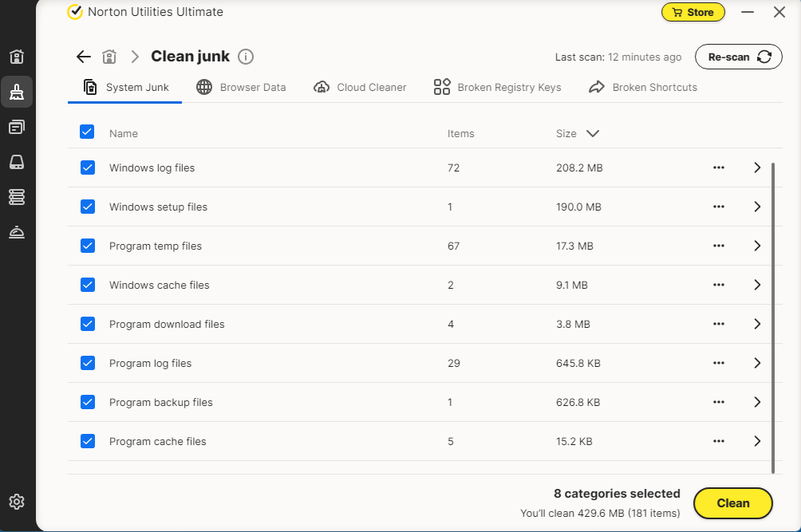Toggle the Program temp files checkbox
The image size is (801, 532).
(x=88, y=246)
